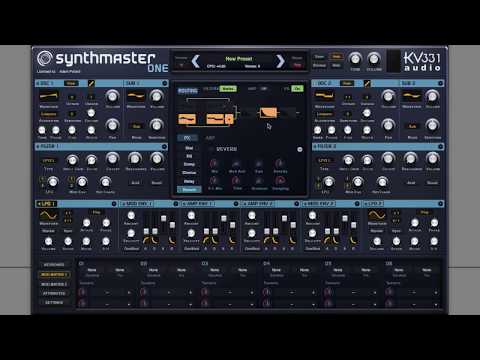480x360 pixels.
Task: Adjust the master Tune knob
Action: point(355,59)
